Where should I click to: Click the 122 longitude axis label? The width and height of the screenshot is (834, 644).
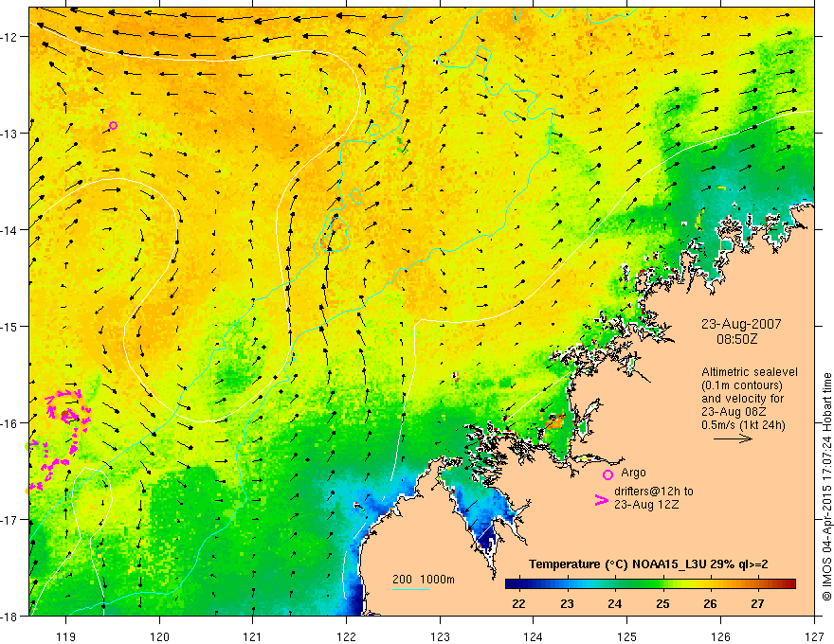point(346,636)
